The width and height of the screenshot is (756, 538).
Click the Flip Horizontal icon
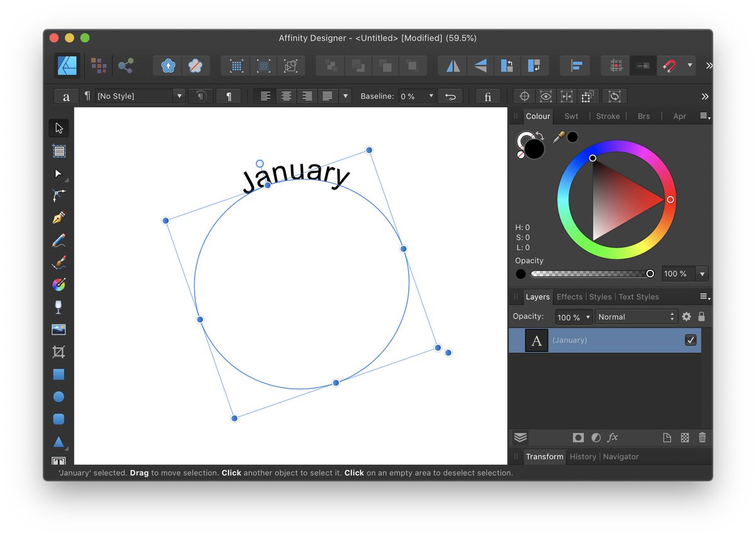point(453,66)
